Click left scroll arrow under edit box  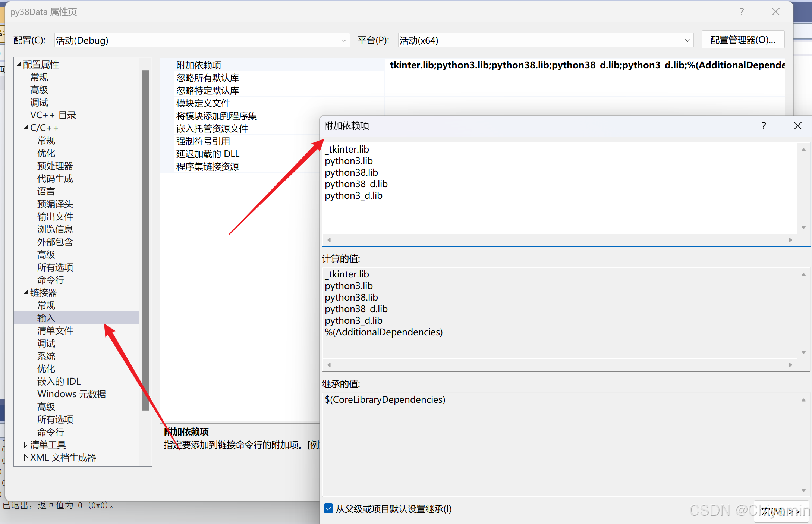click(329, 240)
